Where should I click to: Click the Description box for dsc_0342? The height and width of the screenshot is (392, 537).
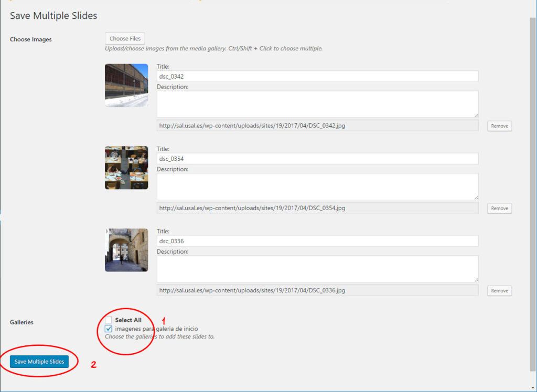317,104
